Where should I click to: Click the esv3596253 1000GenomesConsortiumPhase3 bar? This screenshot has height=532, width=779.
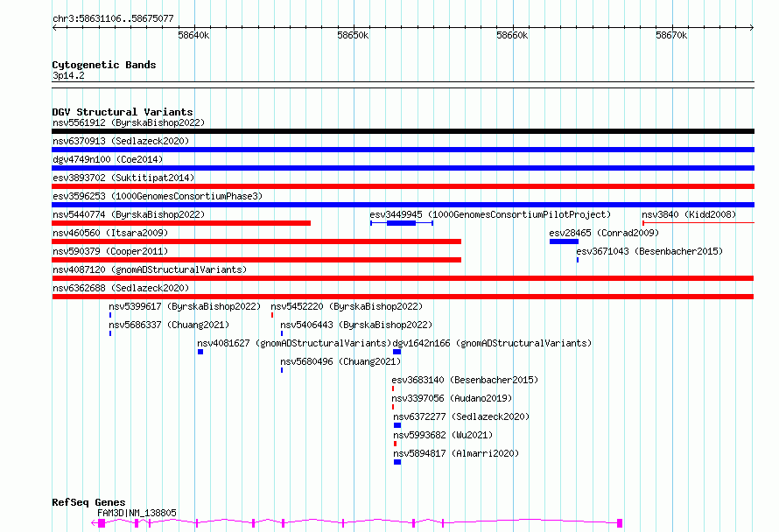click(403, 205)
